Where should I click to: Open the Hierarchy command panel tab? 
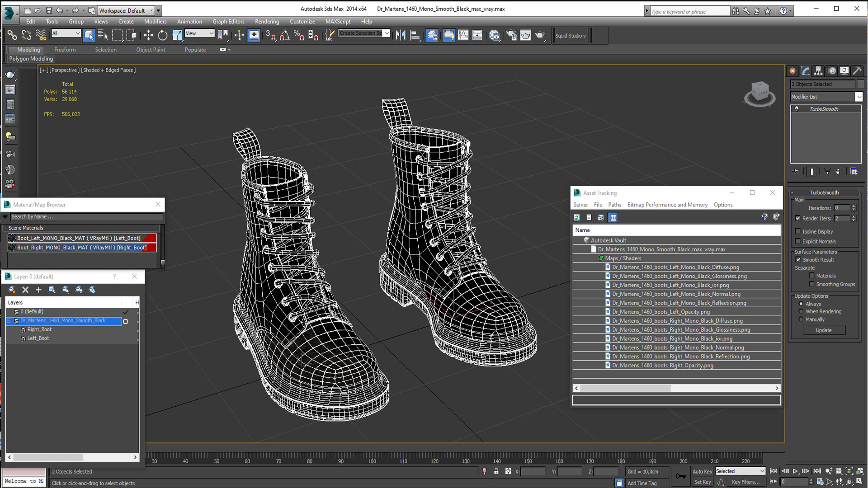coord(818,71)
